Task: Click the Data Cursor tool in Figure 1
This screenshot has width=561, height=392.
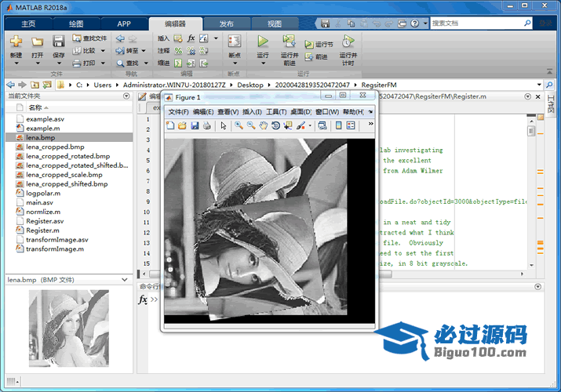Action: pyautogui.click(x=288, y=125)
